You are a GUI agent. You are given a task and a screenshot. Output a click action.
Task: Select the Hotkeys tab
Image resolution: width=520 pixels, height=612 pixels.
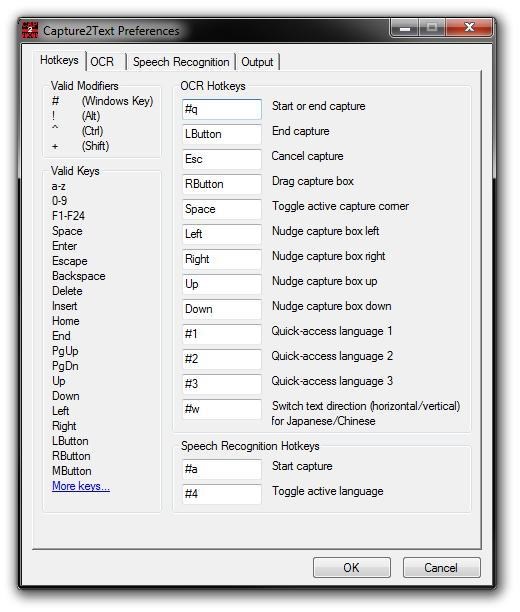tap(59, 60)
